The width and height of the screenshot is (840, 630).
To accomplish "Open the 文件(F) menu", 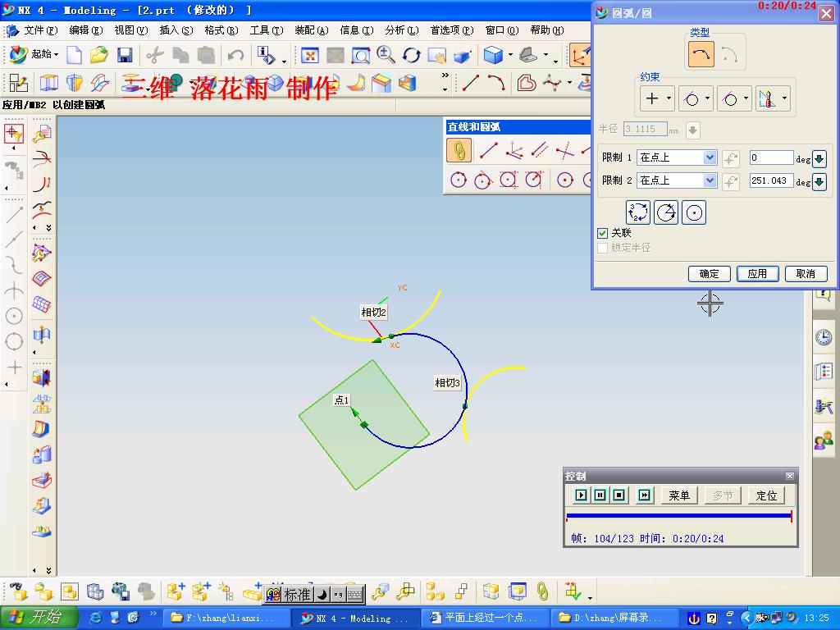I will pos(40,30).
